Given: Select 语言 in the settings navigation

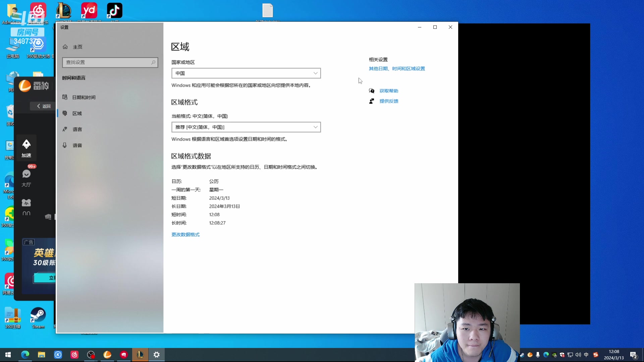Looking at the screenshot, I should (x=77, y=129).
